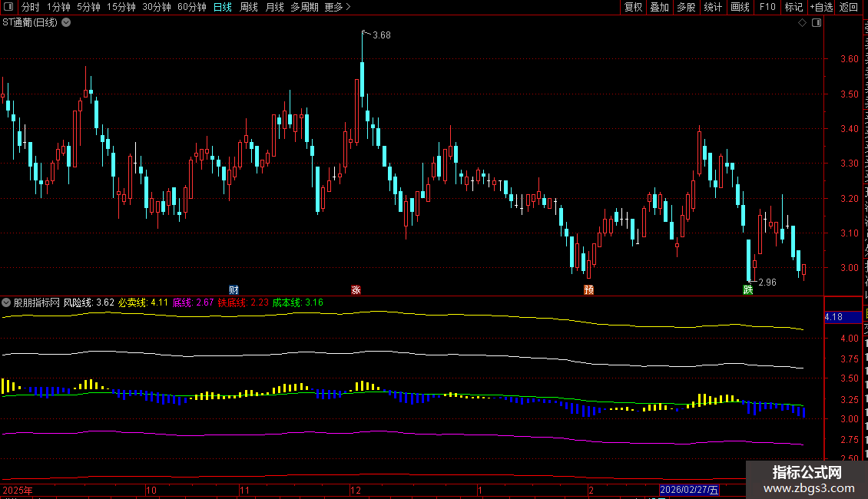Click the month 12 time axis label
The height and width of the screenshot is (499, 868).
tap(356, 490)
